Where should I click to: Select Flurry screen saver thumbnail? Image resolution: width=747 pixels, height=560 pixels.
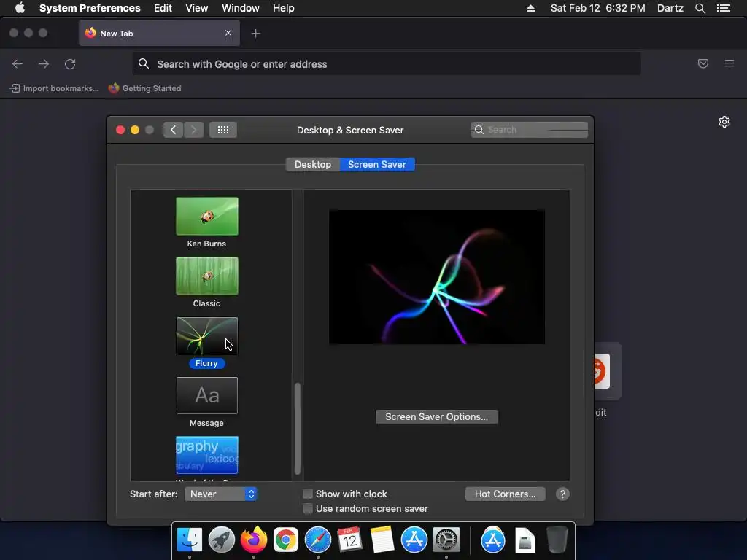(206, 335)
